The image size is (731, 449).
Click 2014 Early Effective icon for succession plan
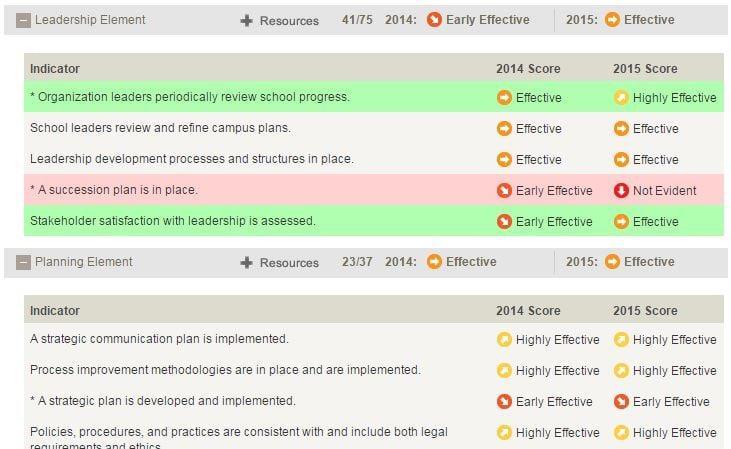click(504, 191)
